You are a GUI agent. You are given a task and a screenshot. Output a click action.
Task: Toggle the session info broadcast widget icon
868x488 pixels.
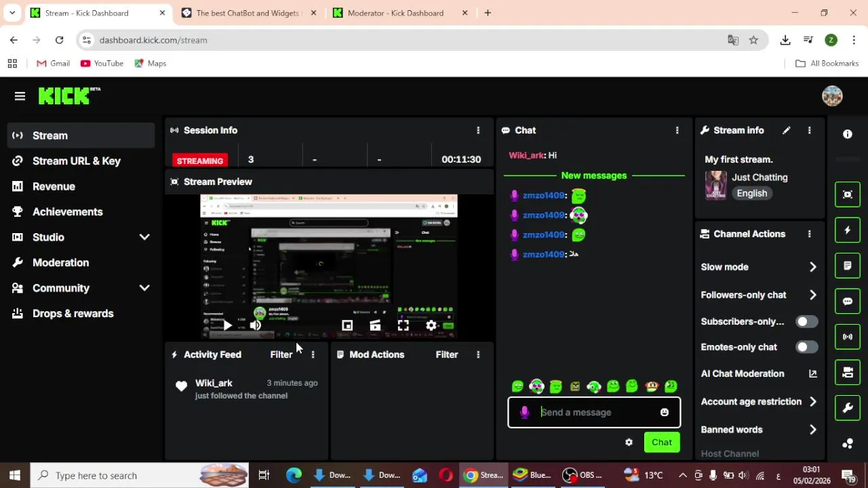(x=848, y=337)
